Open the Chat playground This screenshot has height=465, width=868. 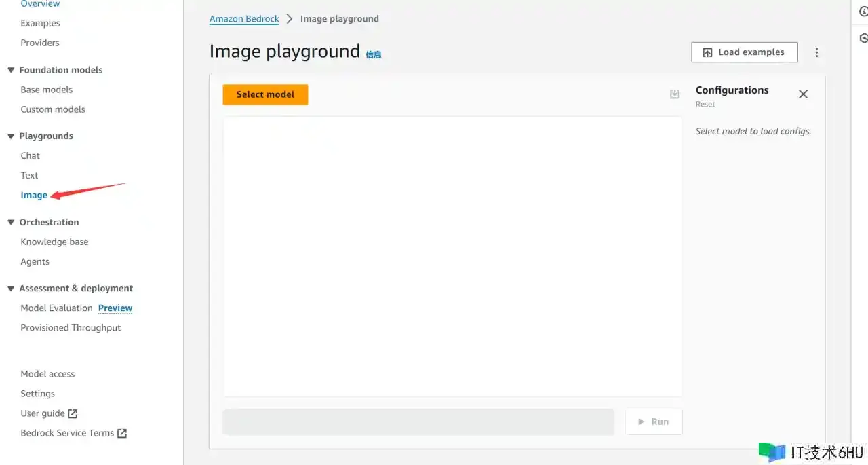click(x=31, y=155)
